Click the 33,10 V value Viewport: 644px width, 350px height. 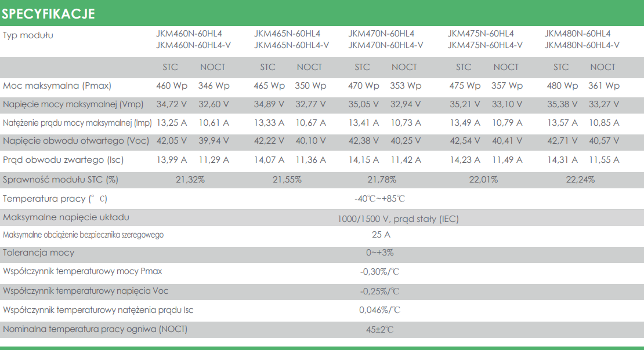507,104
